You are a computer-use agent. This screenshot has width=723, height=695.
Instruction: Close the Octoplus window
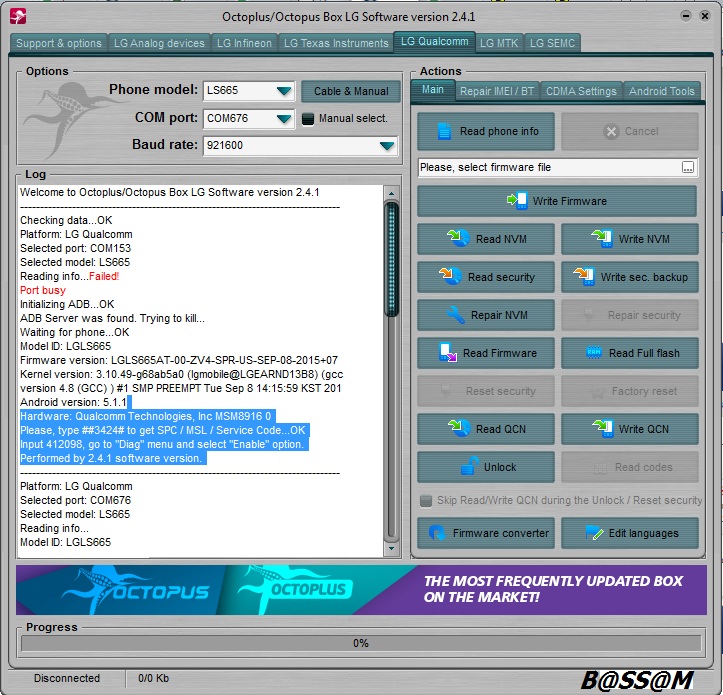coord(705,16)
